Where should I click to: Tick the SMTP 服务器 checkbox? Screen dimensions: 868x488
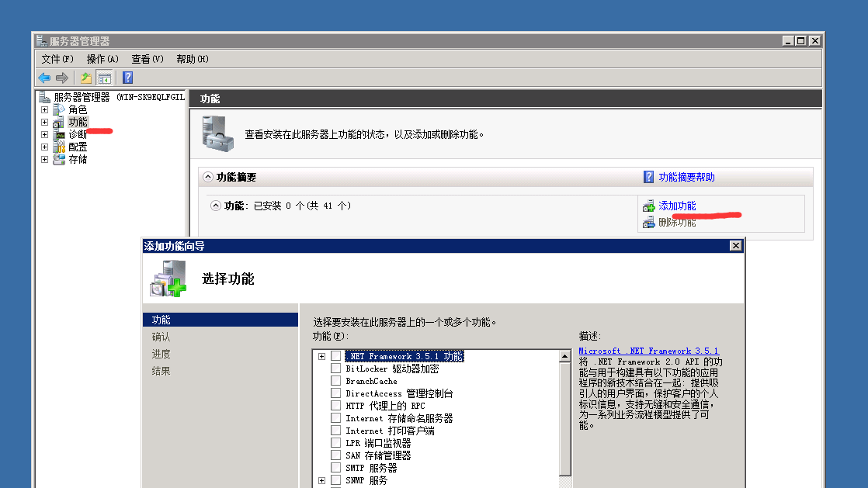point(335,468)
